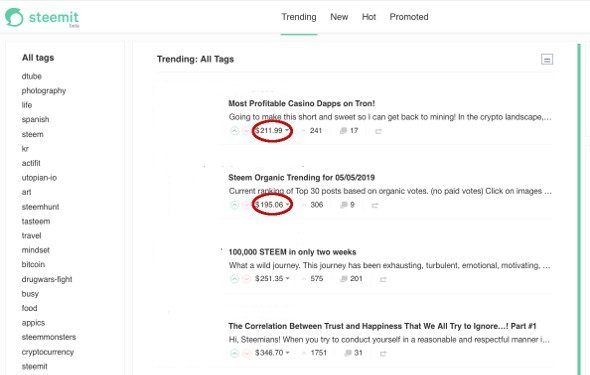
Task: Open Casino Dapps post summary text
Action: pos(390,117)
